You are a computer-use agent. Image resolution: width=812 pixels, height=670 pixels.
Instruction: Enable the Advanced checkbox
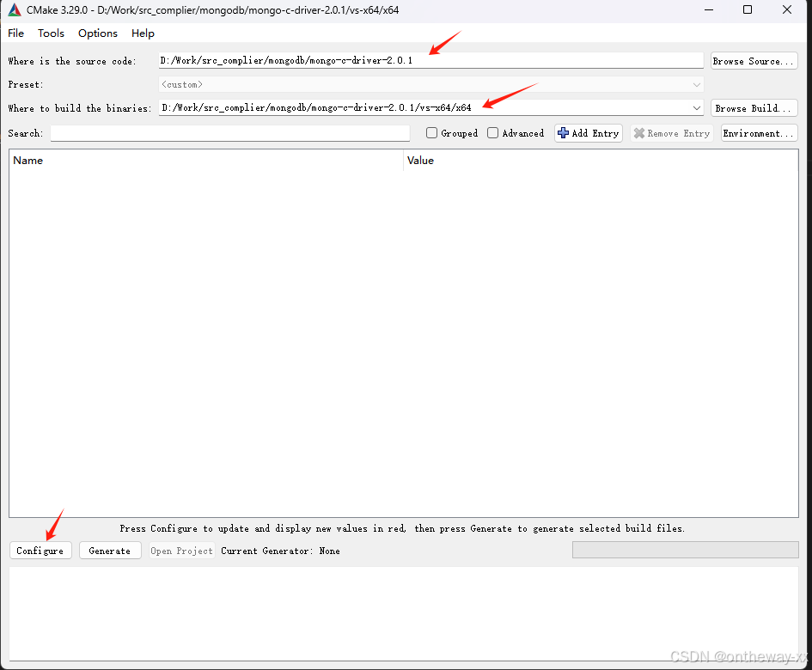492,133
